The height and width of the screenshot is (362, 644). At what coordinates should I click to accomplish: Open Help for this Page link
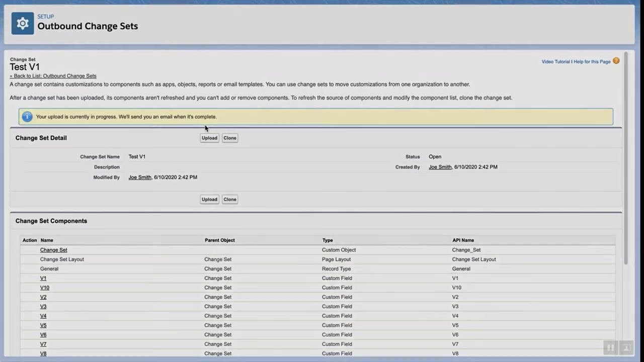pos(592,62)
